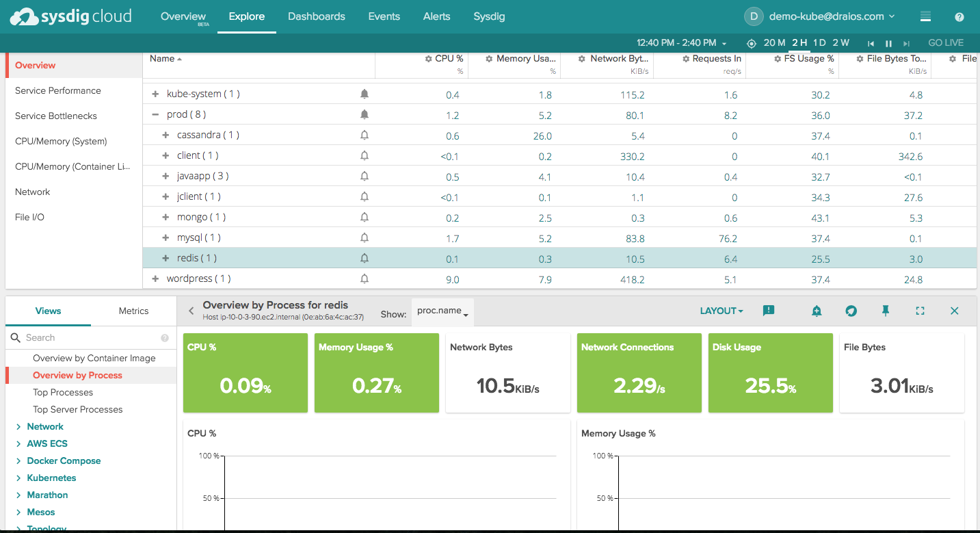Open the help question mark icon
Screen dimensions: 980x533
click(x=959, y=17)
